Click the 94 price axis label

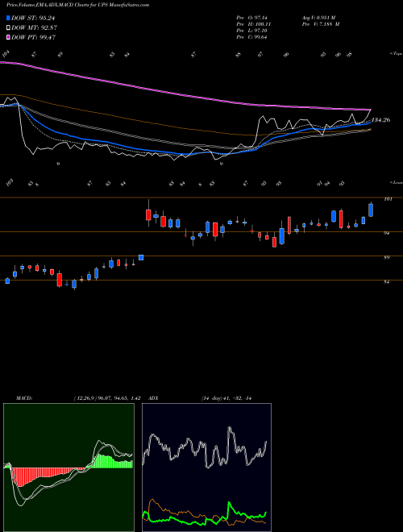point(386,233)
